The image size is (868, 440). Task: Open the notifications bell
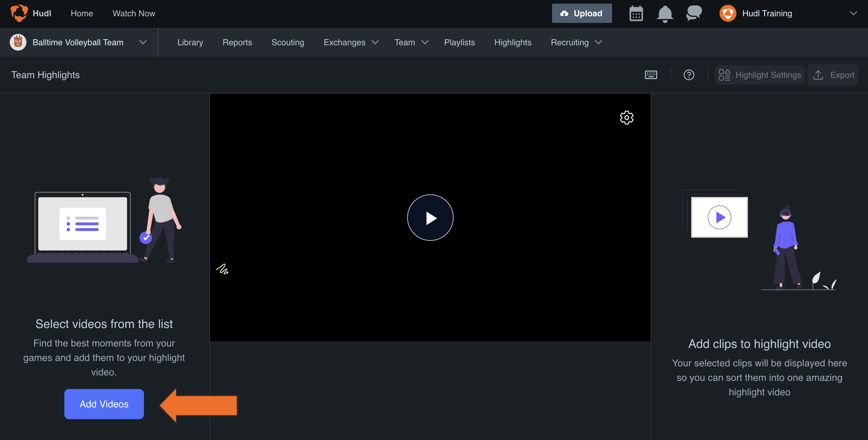[x=665, y=14]
